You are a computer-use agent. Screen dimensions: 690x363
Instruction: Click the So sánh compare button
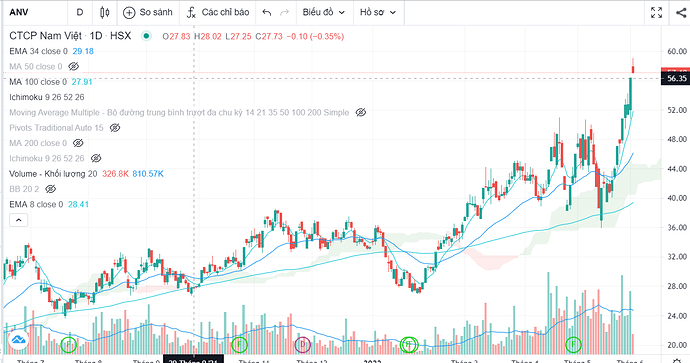(148, 12)
